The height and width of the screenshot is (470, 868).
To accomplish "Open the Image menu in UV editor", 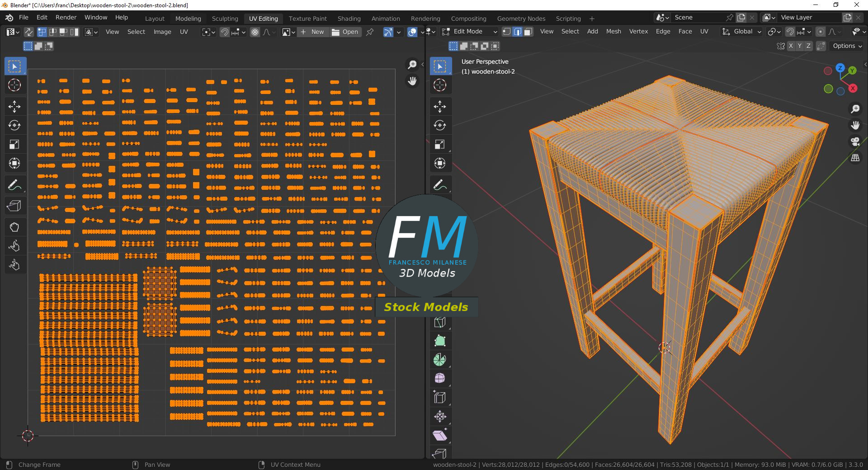I will (x=162, y=32).
